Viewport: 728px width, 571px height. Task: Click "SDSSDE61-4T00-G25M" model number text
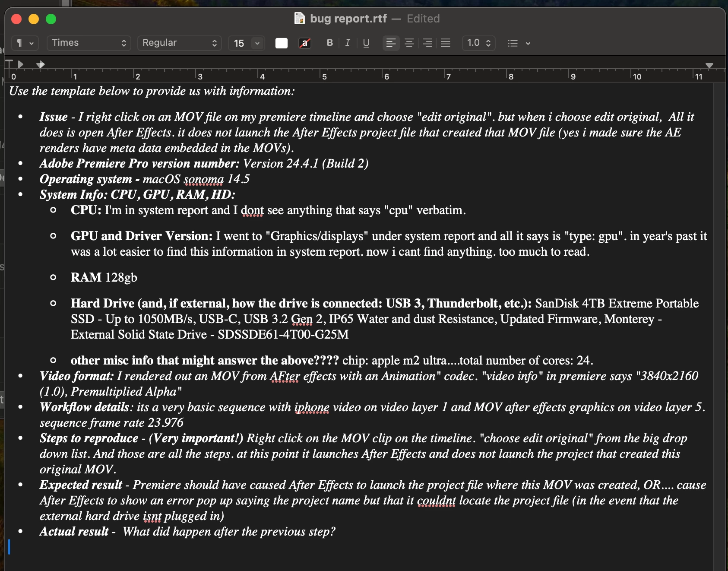[283, 334]
